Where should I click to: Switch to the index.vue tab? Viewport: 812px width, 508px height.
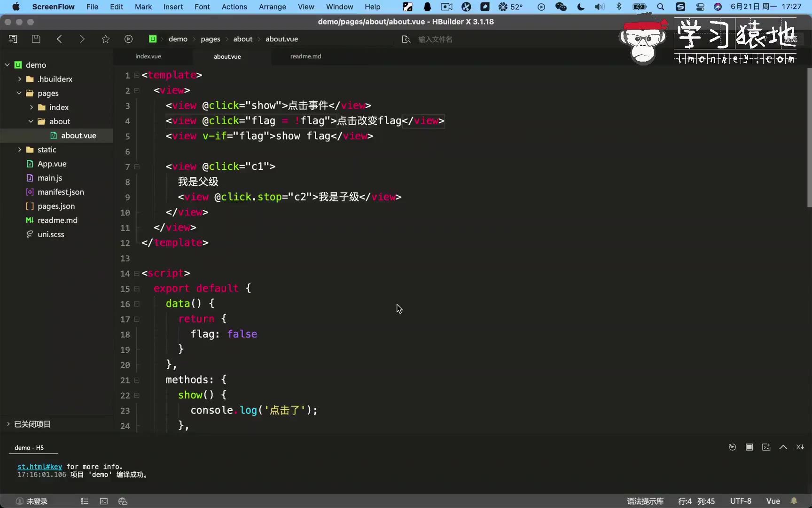pyautogui.click(x=148, y=56)
